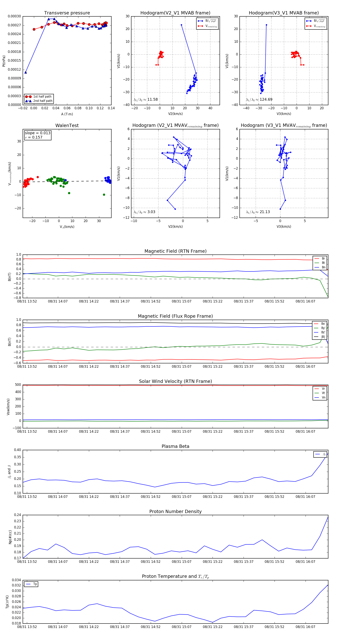351x644 pixels.
Task: Click the 'Transverse pressure' plot title
Action: (x=67, y=13)
